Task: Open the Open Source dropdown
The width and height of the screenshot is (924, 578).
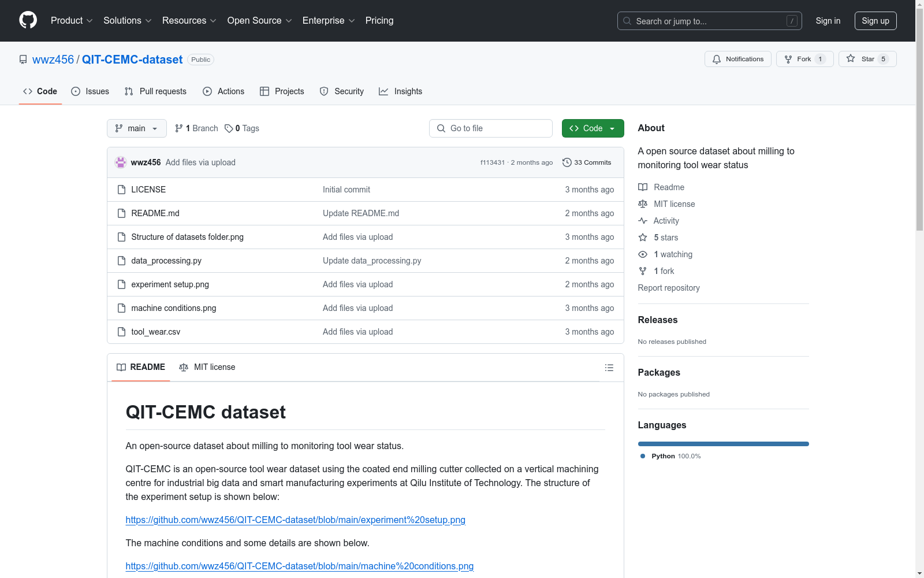Action: 260,21
